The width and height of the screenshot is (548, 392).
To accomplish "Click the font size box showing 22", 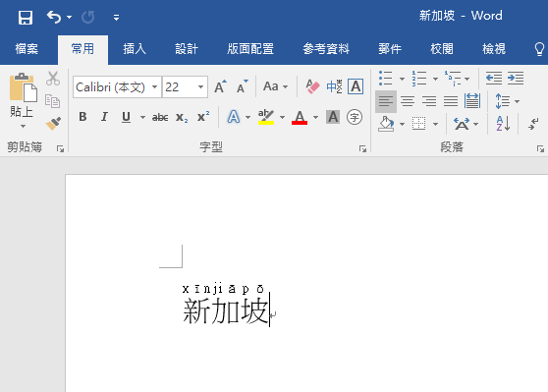I will click(x=179, y=87).
